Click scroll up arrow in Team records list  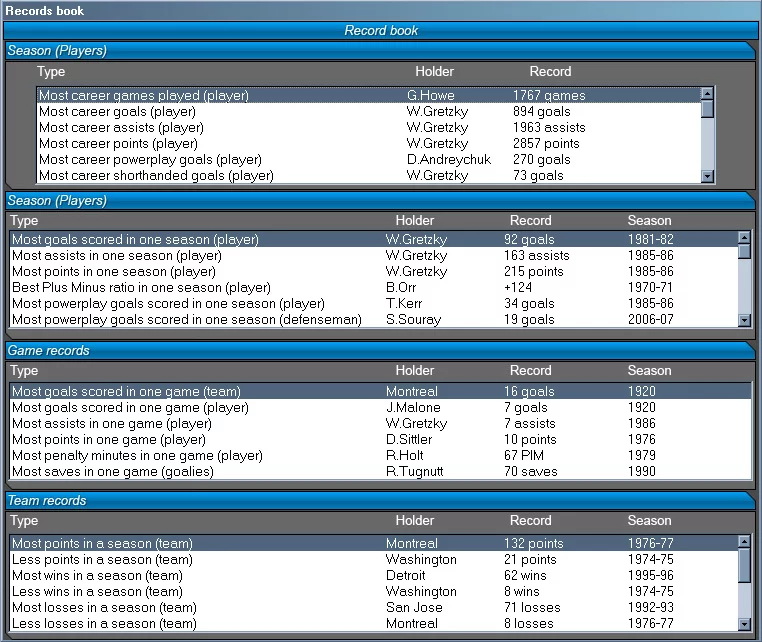(x=744, y=541)
